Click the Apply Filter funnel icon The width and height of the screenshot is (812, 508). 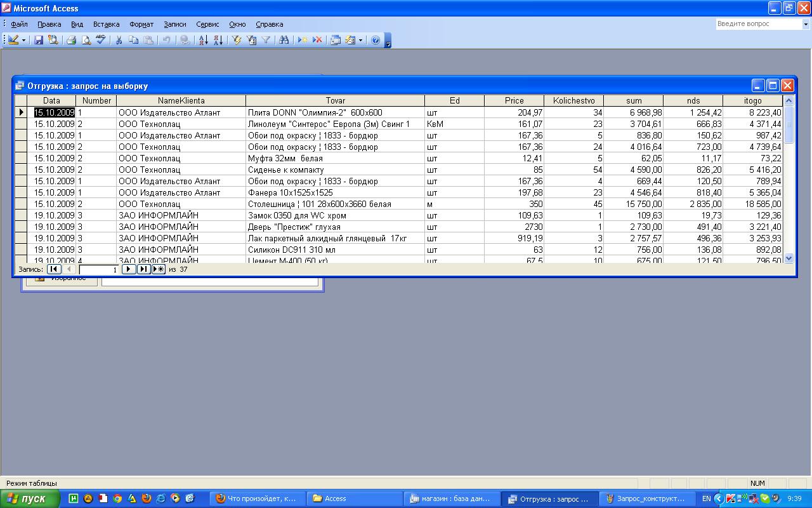coord(266,39)
